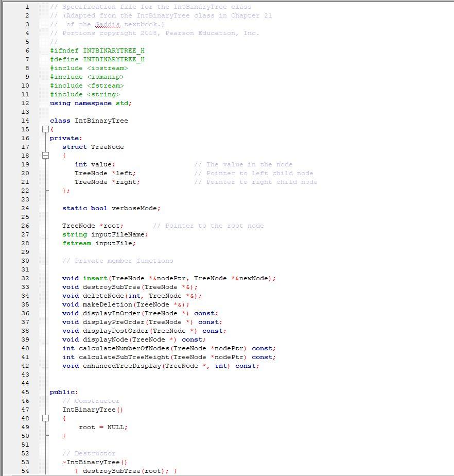Place cursor on the public: access specifier
Viewport: 454px width, 476px height.
(x=61, y=392)
